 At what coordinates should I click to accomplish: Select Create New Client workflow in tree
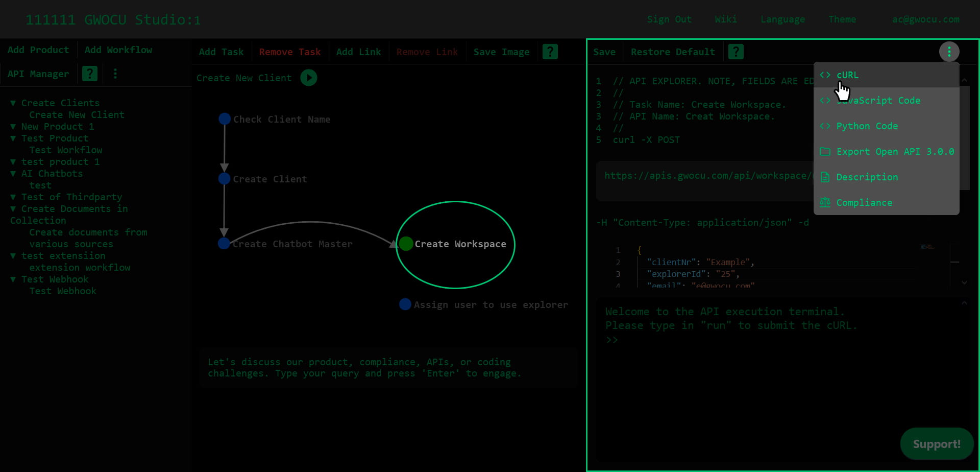coord(77,115)
